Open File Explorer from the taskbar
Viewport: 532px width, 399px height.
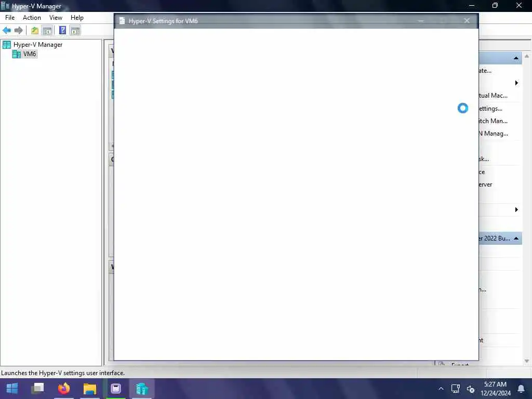click(x=90, y=389)
